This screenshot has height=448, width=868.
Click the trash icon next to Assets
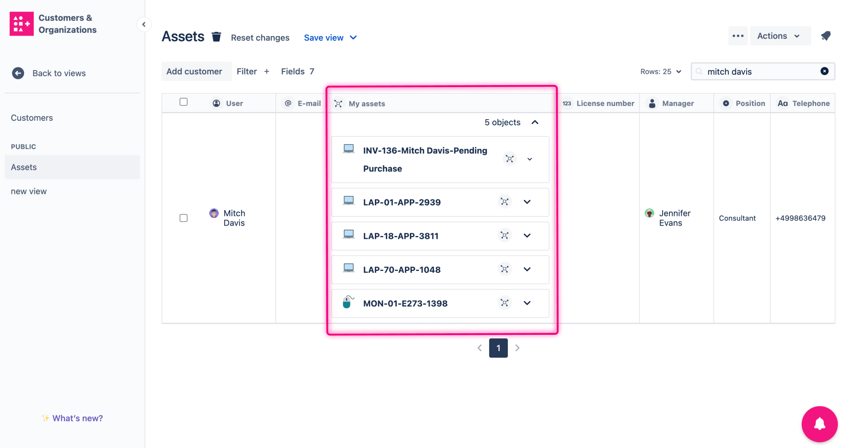click(216, 37)
